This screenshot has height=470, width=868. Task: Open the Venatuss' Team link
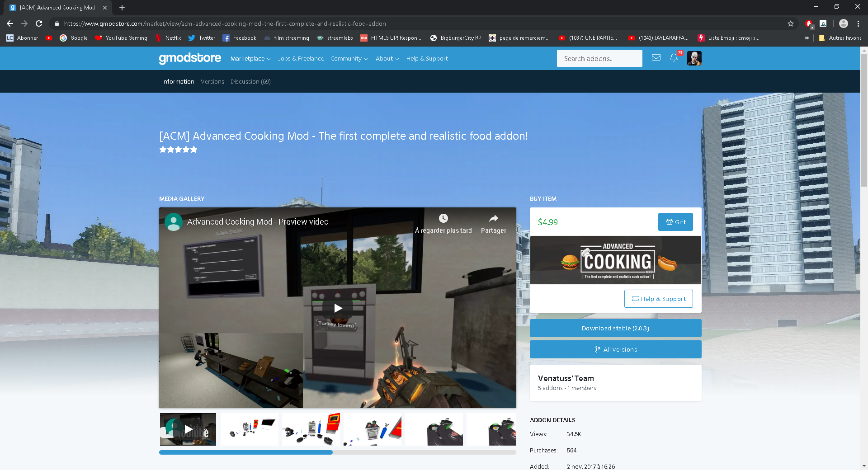(x=566, y=378)
